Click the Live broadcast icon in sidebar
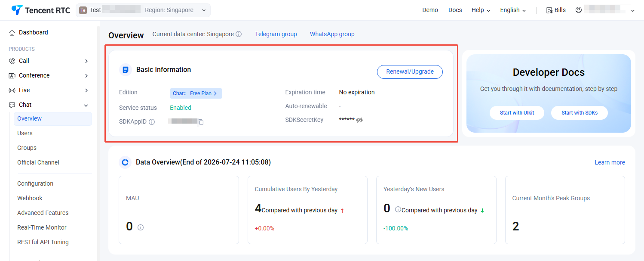Image resolution: width=644 pixels, height=261 pixels. click(x=12, y=90)
